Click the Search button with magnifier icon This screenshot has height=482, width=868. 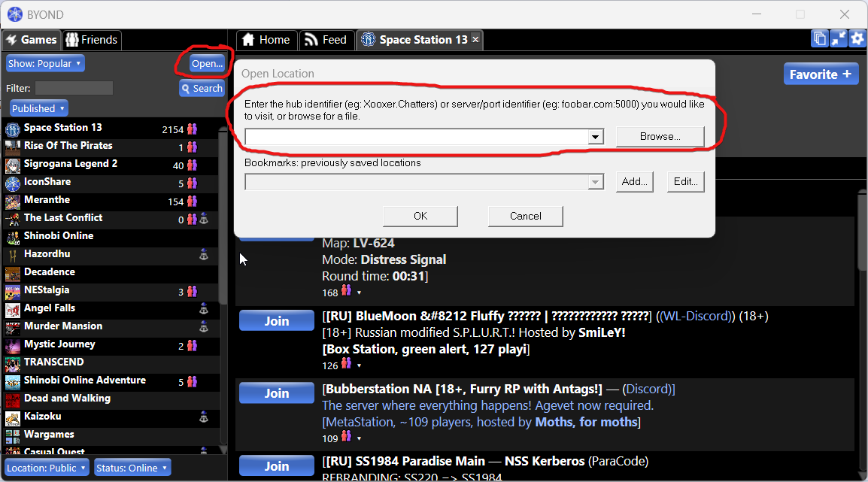[x=201, y=89]
